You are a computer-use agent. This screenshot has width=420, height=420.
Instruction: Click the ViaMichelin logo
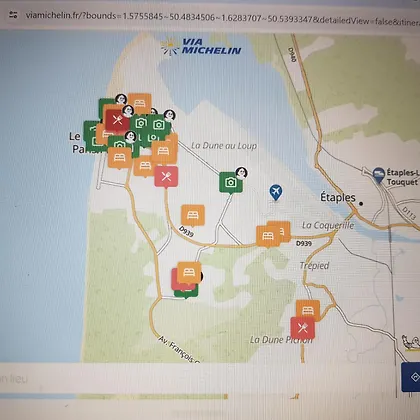[201, 47]
